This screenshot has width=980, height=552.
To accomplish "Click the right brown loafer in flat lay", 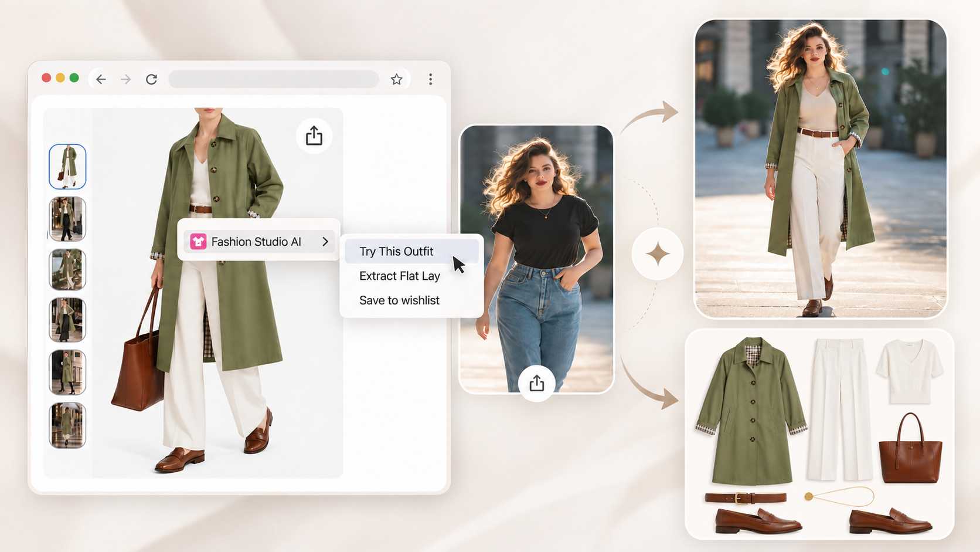I will (x=891, y=521).
